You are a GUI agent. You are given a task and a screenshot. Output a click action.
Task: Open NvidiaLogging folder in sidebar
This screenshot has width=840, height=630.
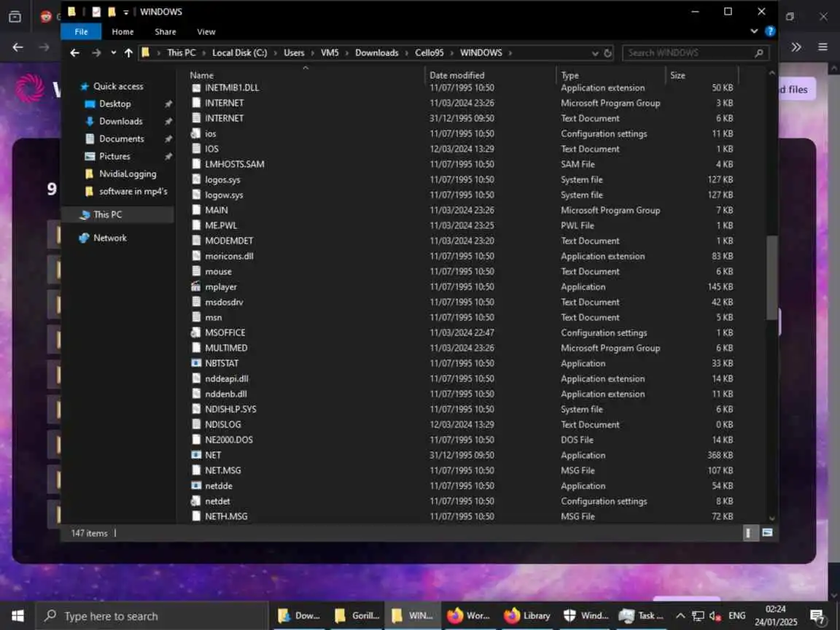click(128, 174)
